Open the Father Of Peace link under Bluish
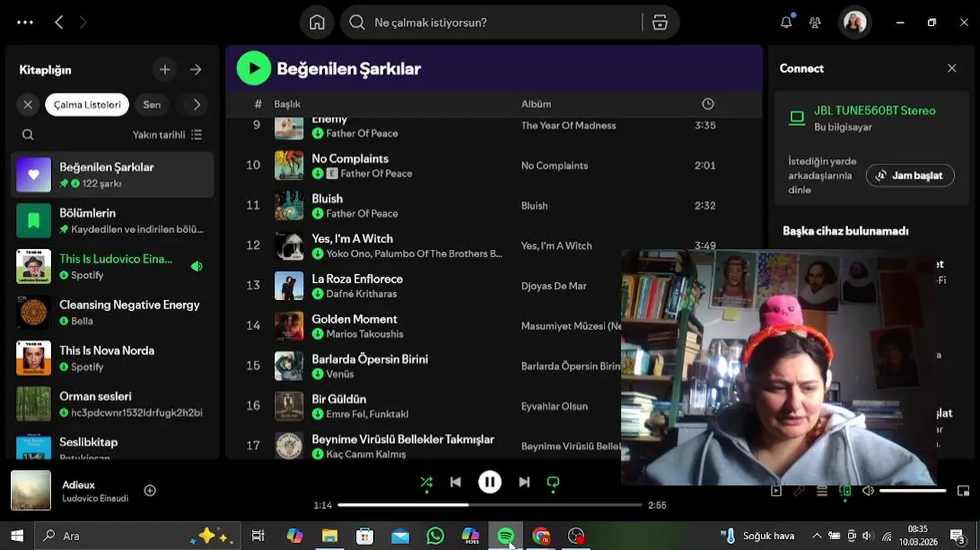This screenshot has height=550, width=980. tap(362, 214)
